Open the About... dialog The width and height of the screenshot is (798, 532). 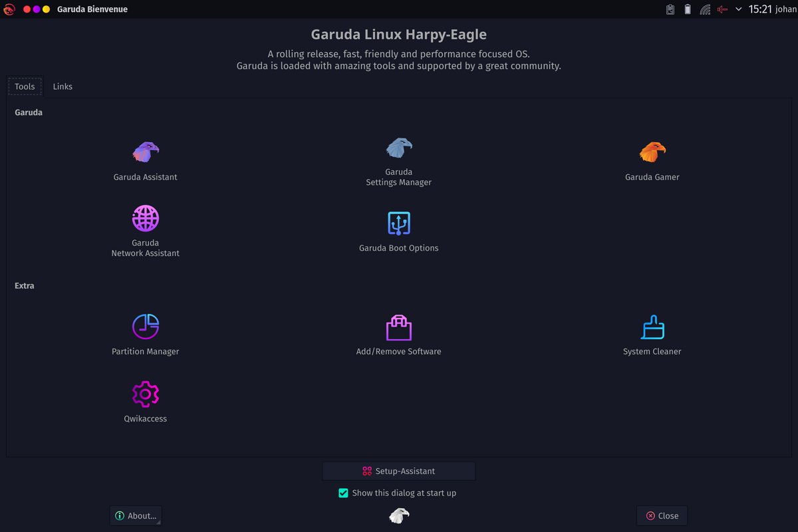[x=136, y=515]
